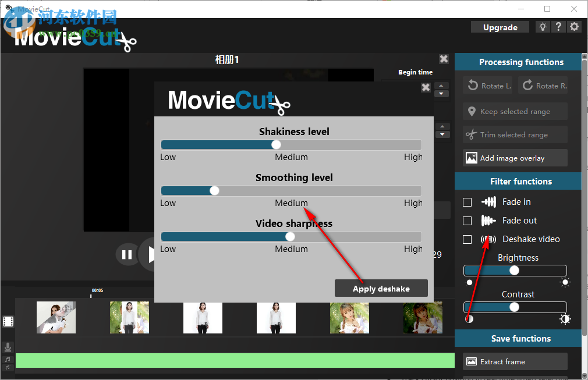Close the 相册1 video panel
This screenshot has height=380, width=588.
[444, 59]
